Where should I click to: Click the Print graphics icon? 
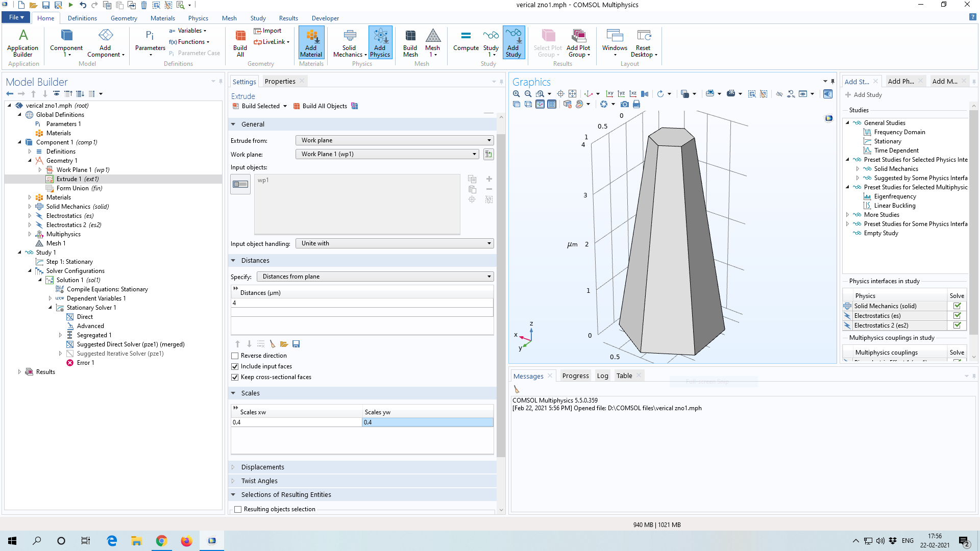(636, 104)
